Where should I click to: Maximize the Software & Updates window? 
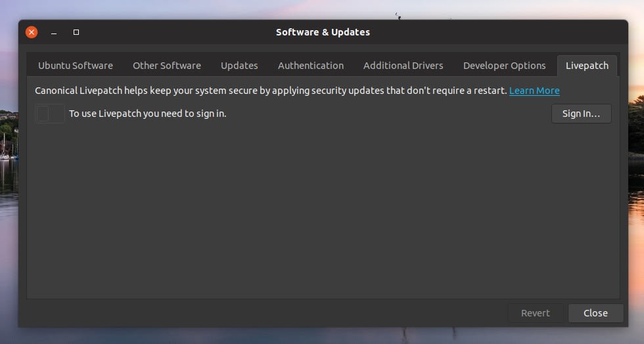pos(76,32)
